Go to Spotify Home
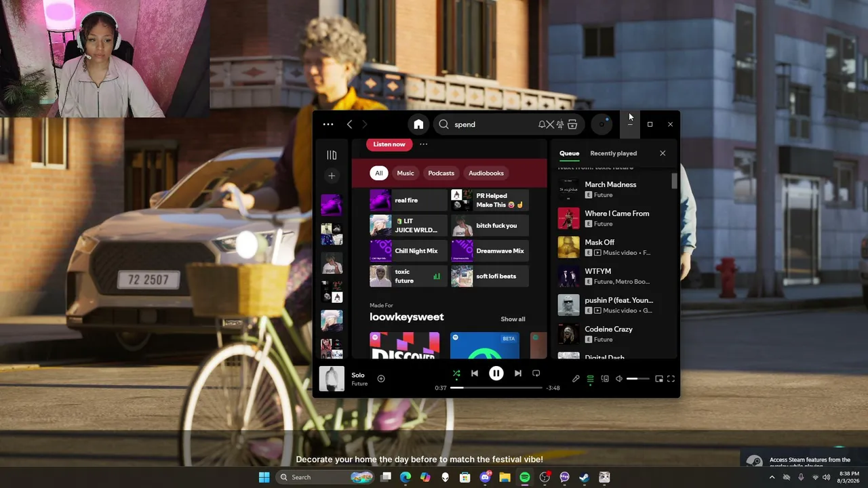 coord(418,125)
